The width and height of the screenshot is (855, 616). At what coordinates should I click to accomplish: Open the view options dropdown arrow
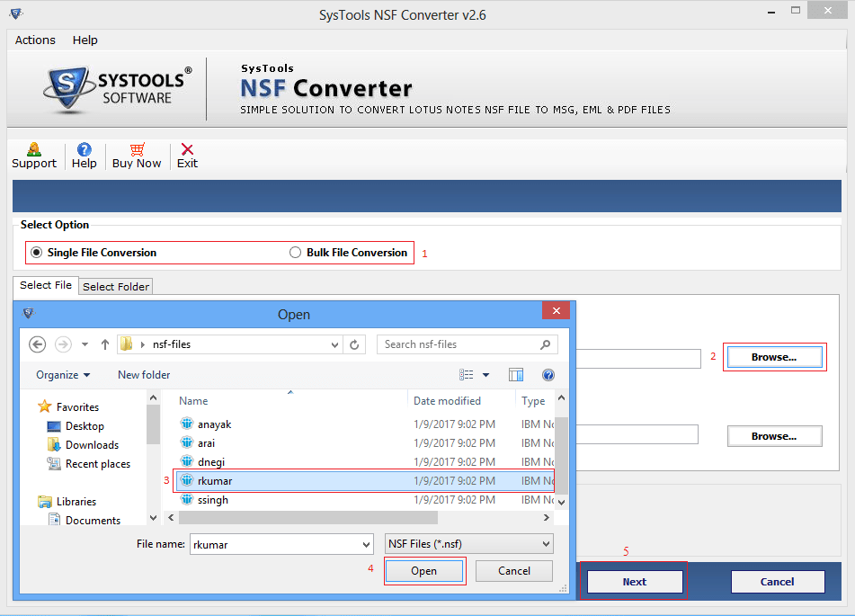coord(485,375)
